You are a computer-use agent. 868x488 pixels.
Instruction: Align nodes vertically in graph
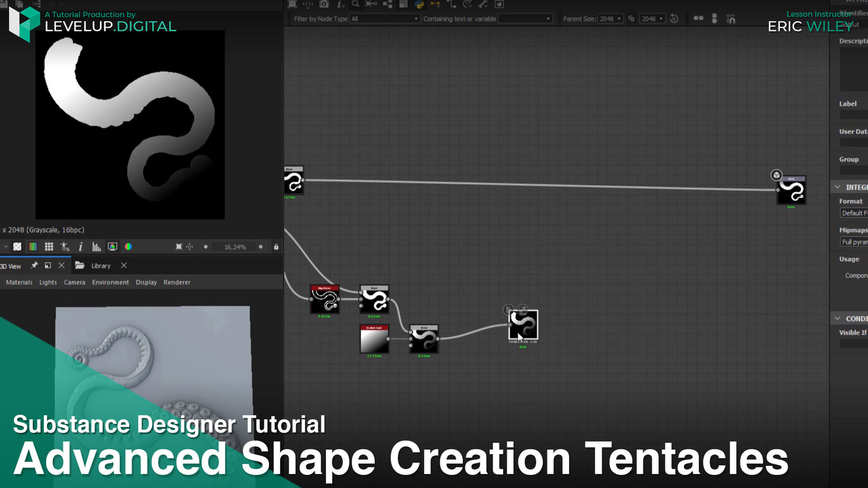(715, 18)
